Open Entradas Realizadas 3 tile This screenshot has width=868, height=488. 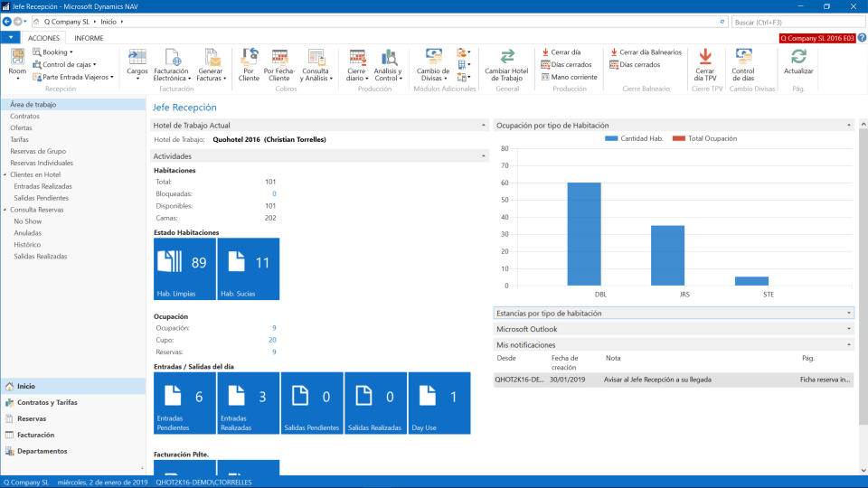point(249,403)
